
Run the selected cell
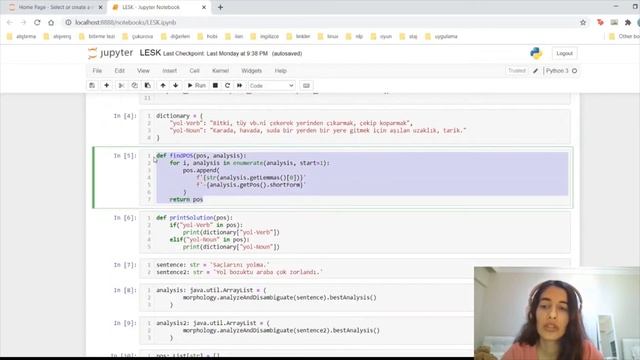(196, 85)
